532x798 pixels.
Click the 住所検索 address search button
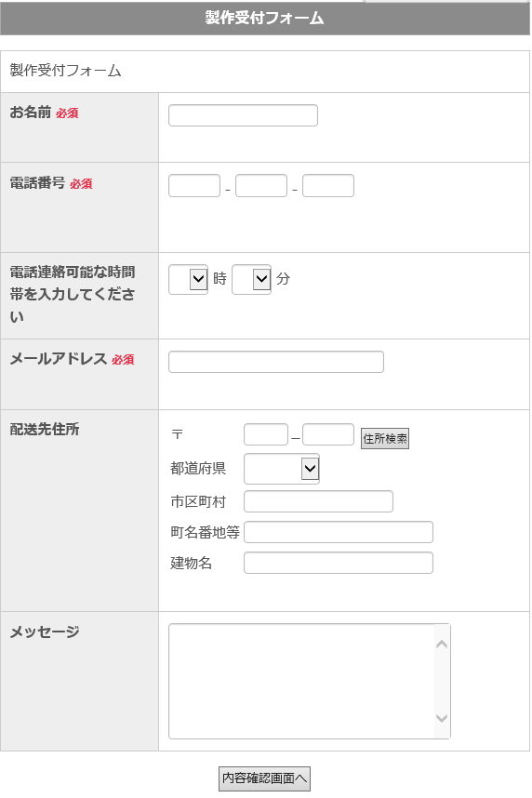385,439
